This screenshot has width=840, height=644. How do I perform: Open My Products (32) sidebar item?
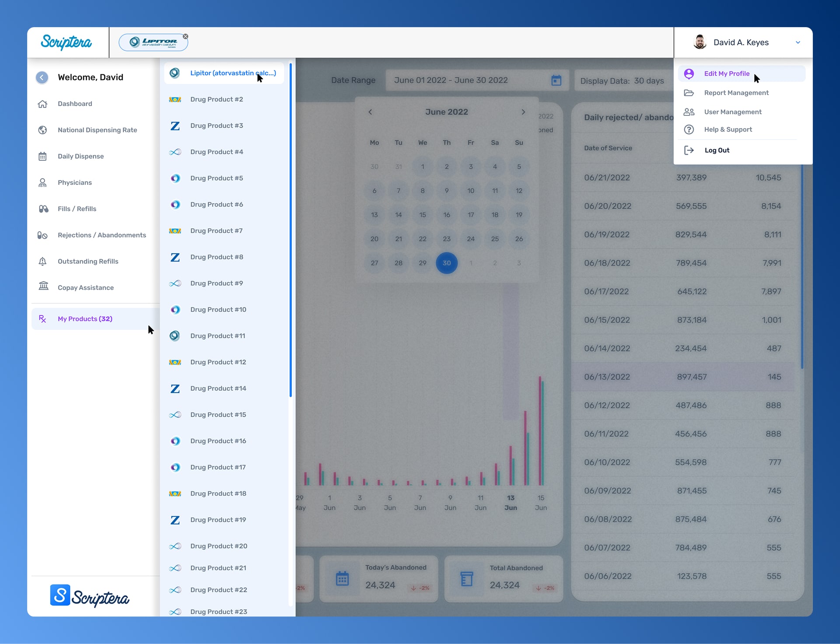85,319
